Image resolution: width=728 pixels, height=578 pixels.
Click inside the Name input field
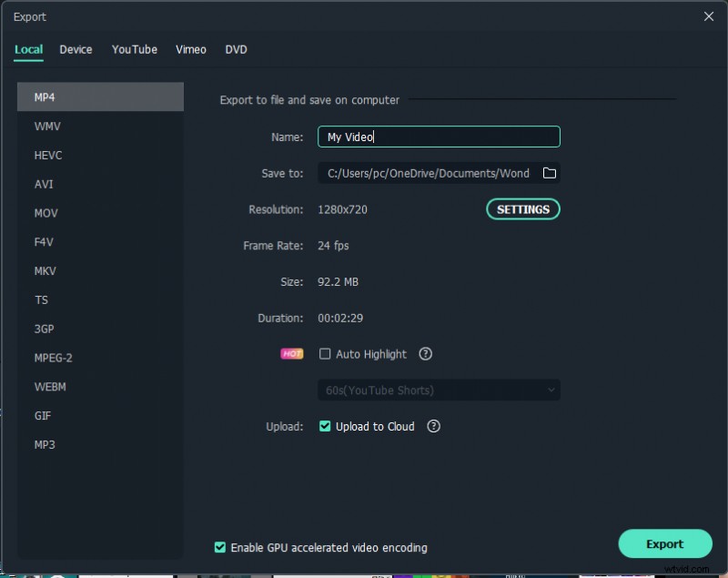439,137
